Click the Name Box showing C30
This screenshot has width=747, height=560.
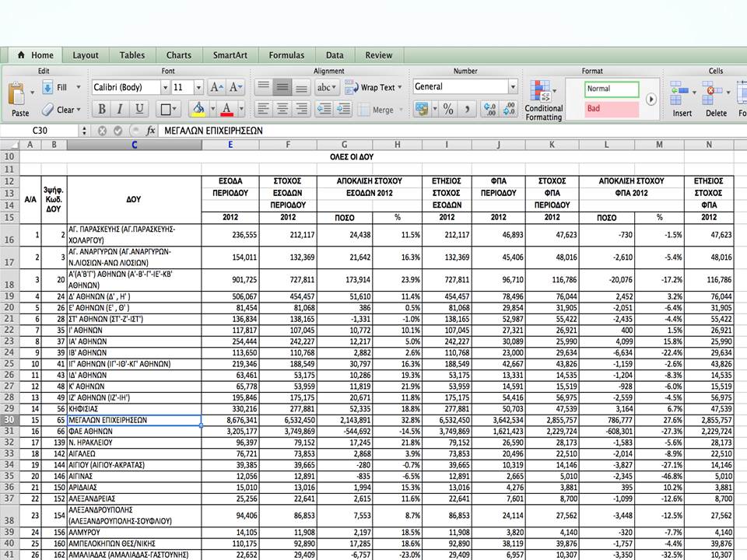click(x=40, y=131)
